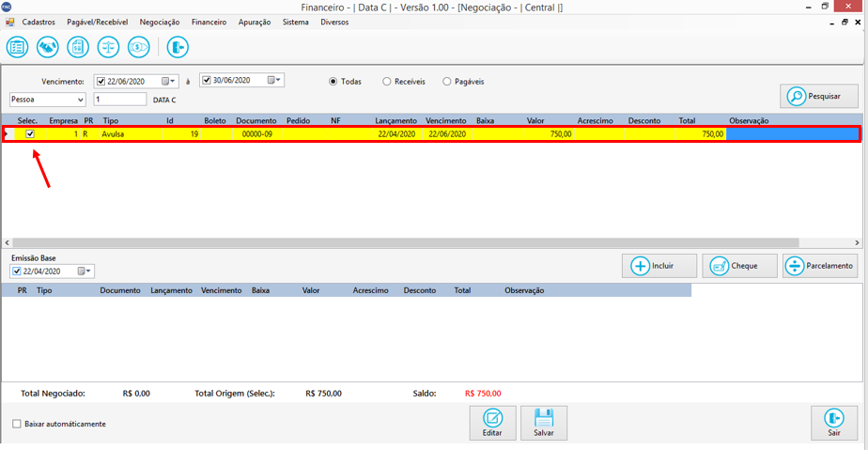Viewport: 868px width, 450px height.
Task: Click the money cash toolbar icon
Action: (138, 47)
